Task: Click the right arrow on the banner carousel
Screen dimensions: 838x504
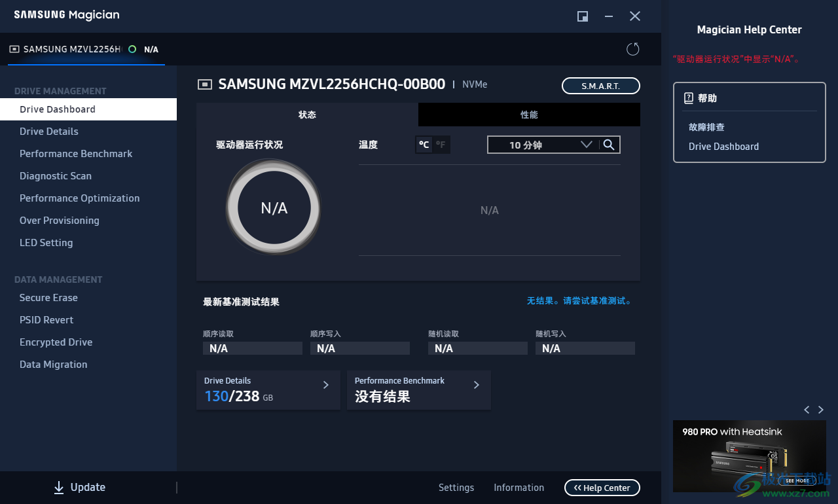Action: click(821, 409)
